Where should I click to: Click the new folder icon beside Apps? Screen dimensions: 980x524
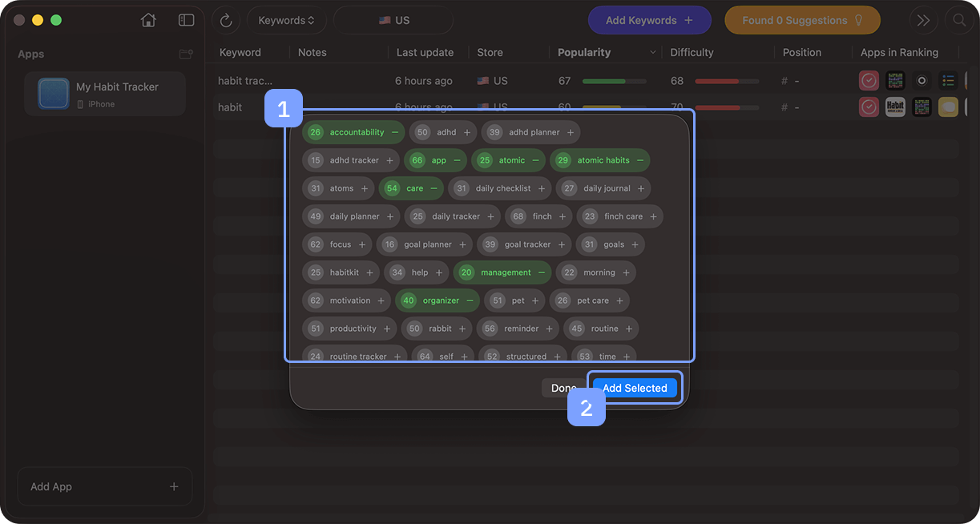186,54
